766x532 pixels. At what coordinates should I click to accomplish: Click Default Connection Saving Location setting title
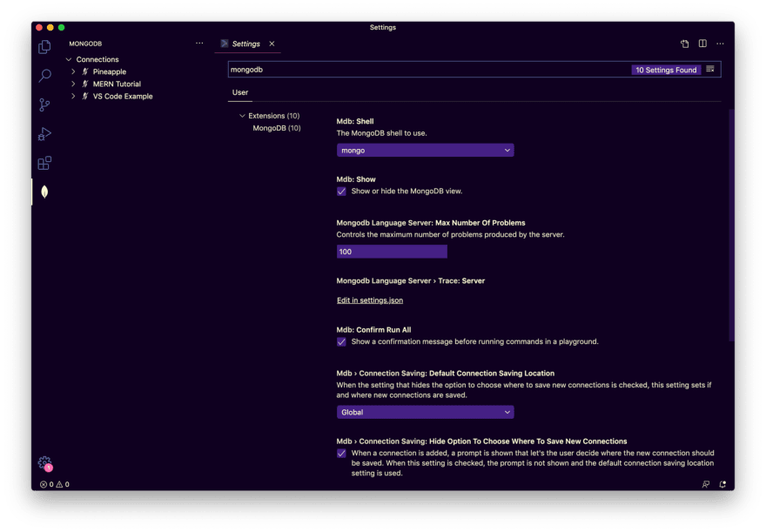click(x=446, y=374)
